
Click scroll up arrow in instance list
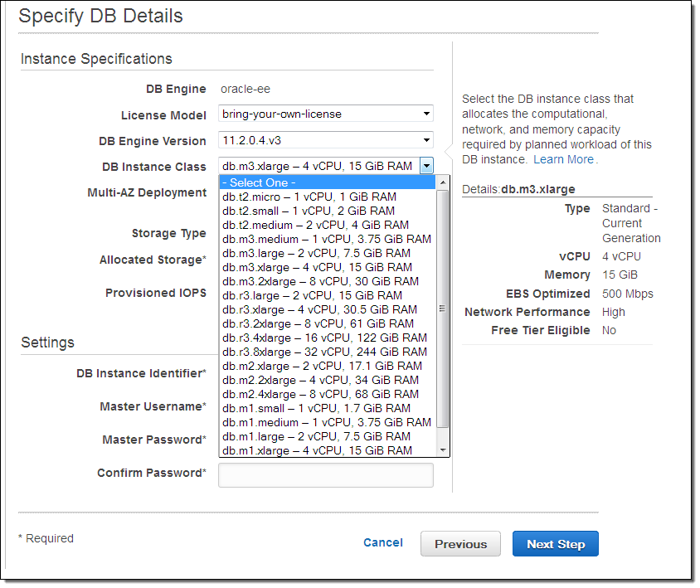[x=443, y=182]
